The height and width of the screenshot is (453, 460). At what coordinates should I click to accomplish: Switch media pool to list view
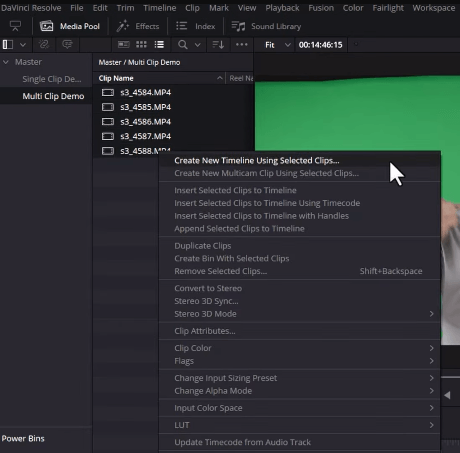pyautogui.click(x=159, y=45)
